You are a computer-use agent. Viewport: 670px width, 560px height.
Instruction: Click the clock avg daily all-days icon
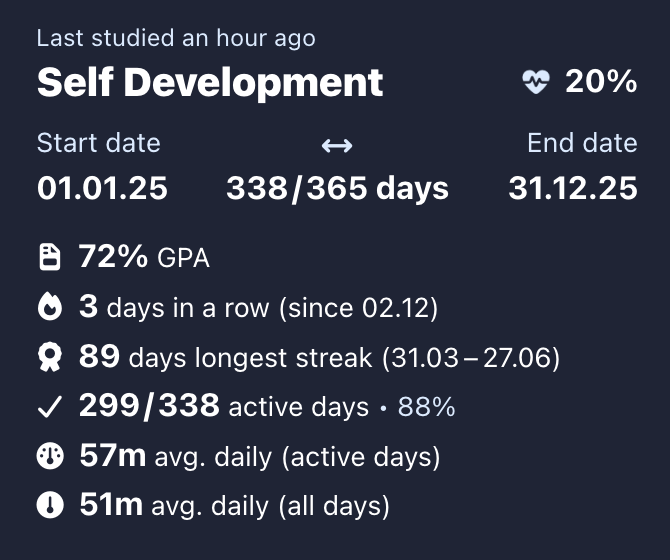click(49, 506)
